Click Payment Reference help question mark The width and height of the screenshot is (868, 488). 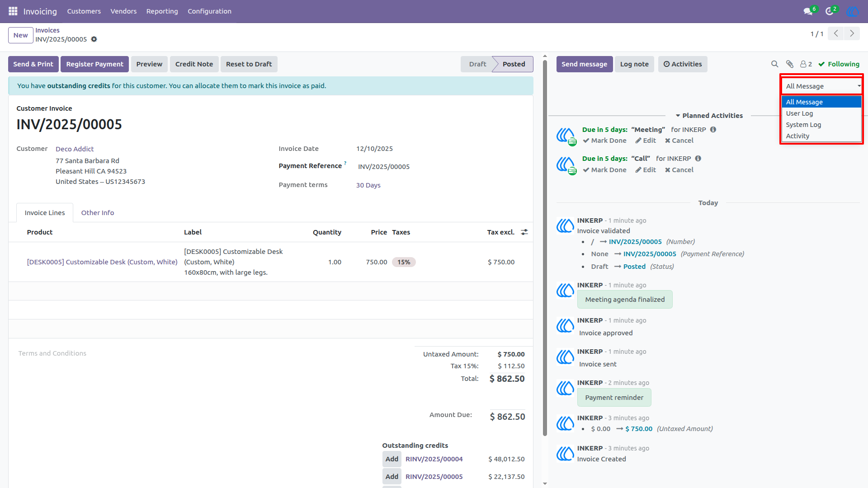345,163
